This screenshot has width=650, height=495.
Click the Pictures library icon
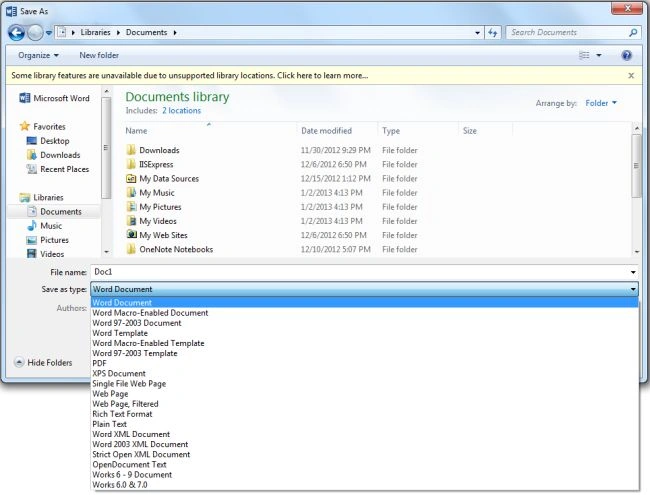[32, 240]
